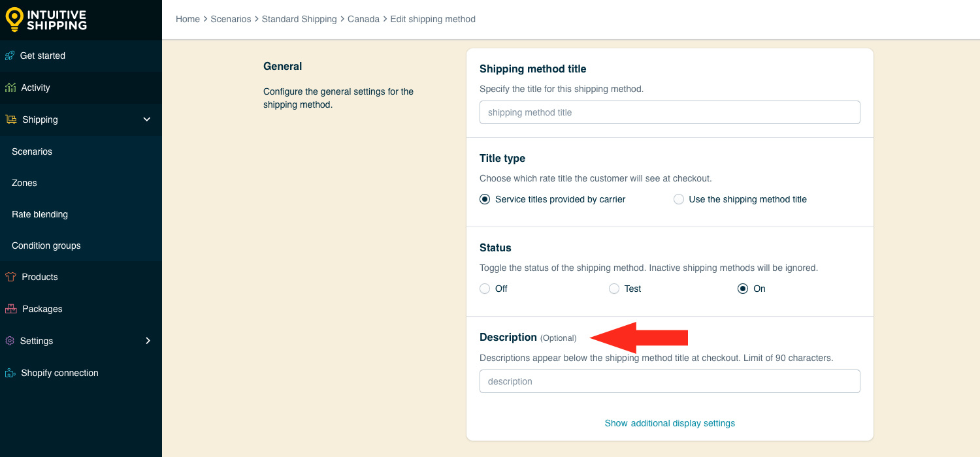This screenshot has height=457, width=980.
Task: Click the description input field
Action: (670, 381)
